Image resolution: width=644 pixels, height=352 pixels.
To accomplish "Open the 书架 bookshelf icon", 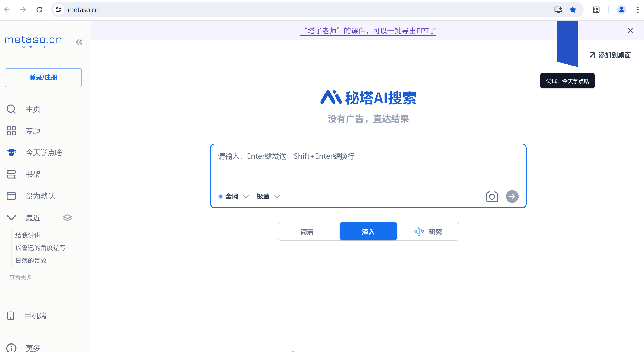I will 11,174.
